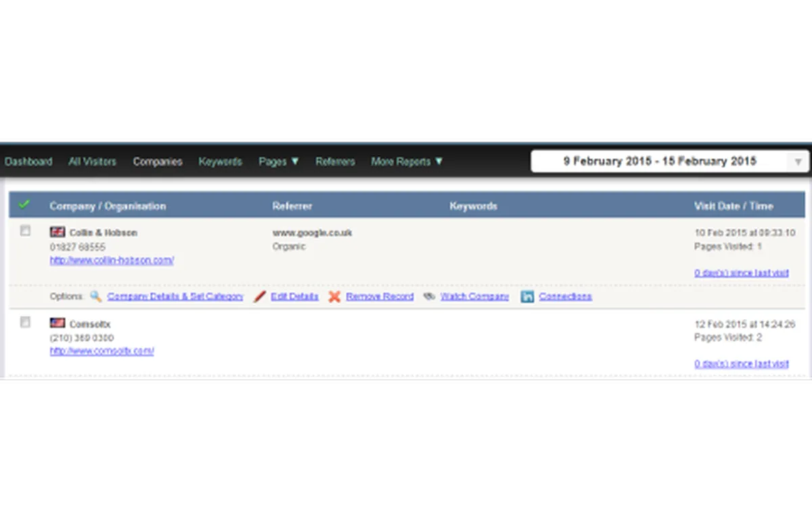Screen dimensions: 812x522
Task: Click the Edit Details link
Action: (x=294, y=296)
